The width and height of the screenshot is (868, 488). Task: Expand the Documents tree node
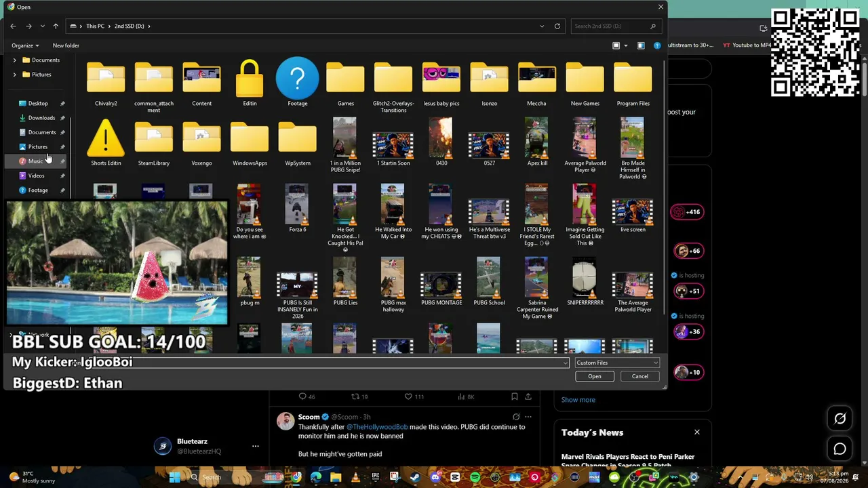tap(15, 60)
